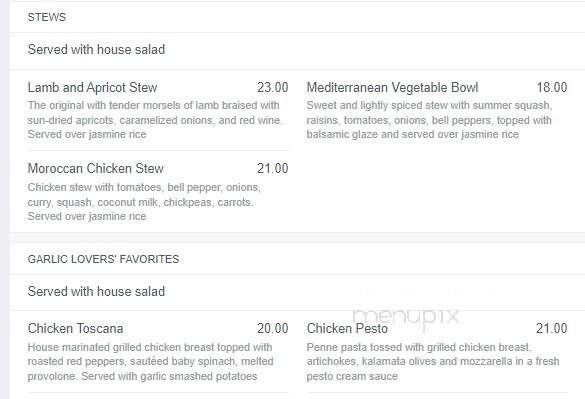Click 'Served with house salad' under Garlic Lovers'

point(96,292)
